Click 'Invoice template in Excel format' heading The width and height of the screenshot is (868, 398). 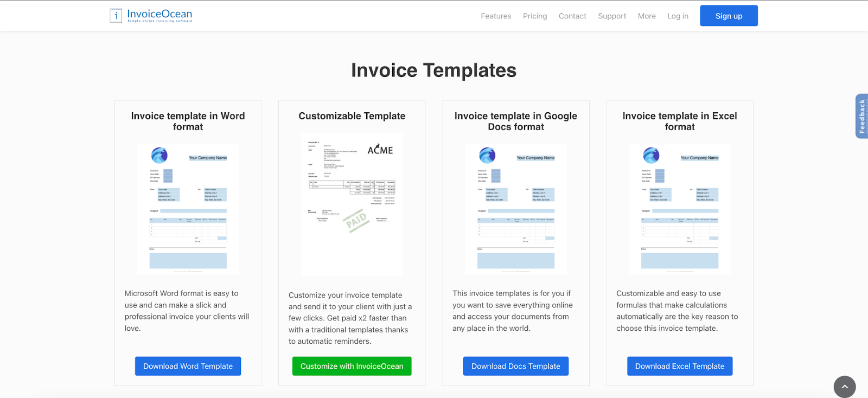point(680,121)
